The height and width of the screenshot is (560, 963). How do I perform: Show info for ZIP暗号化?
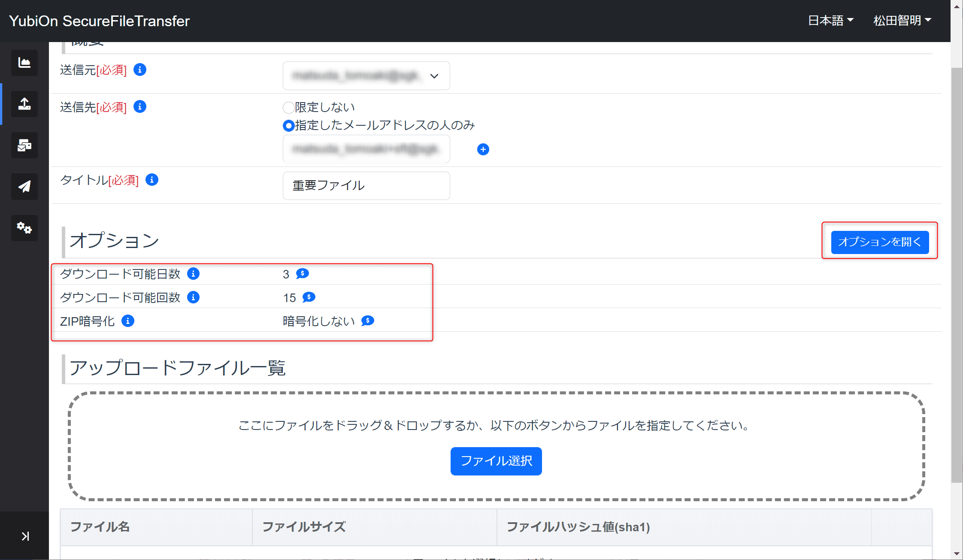128,321
